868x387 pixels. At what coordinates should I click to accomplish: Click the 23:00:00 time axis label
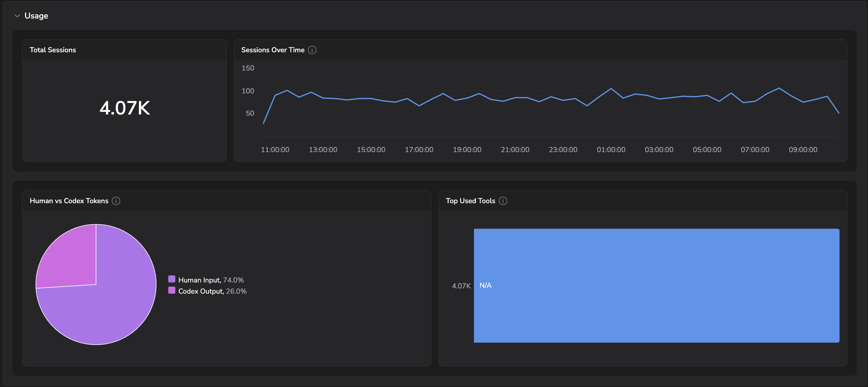point(563,149)
